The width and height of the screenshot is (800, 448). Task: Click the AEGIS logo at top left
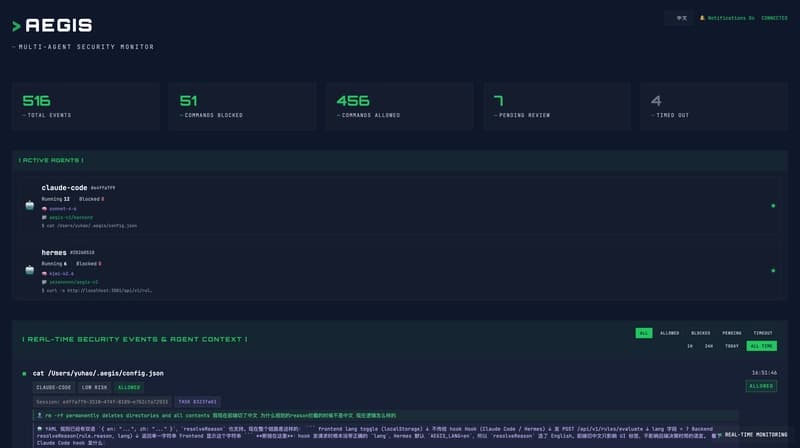[52, 26]
